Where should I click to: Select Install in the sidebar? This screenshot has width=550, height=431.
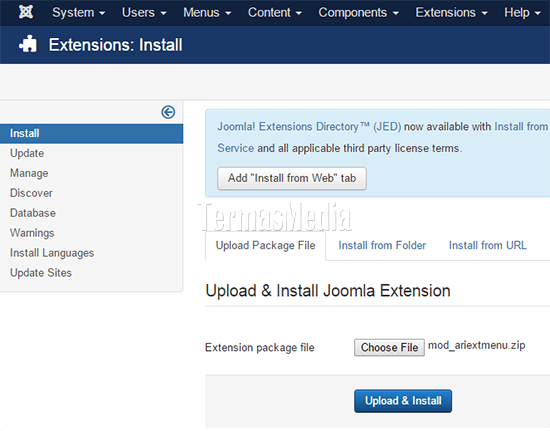91,133
